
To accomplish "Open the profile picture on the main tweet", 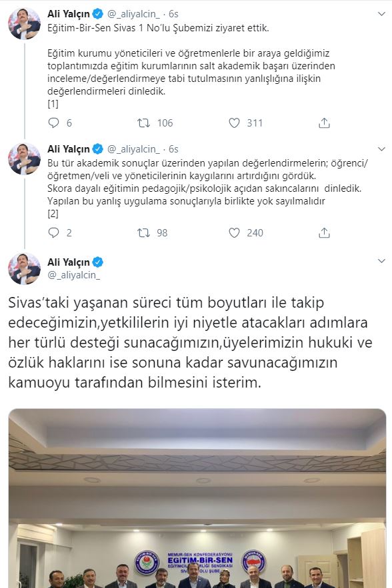I will coord(25,268).
